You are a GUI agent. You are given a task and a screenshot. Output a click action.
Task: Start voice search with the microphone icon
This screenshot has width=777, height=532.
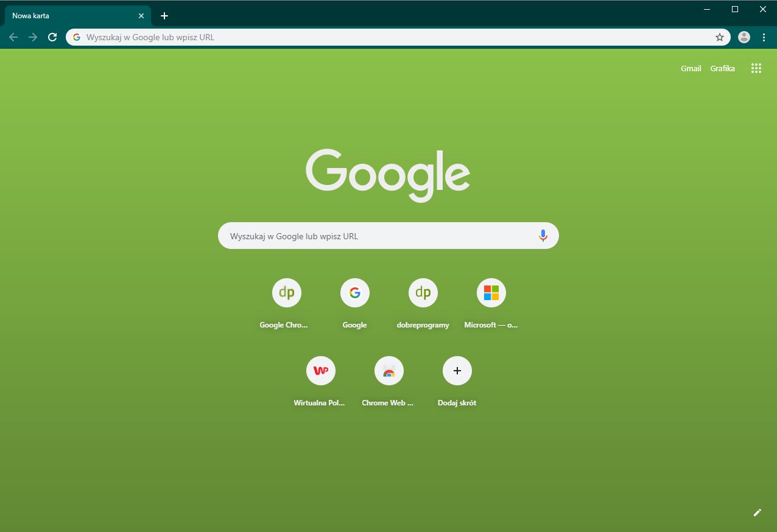543,236
